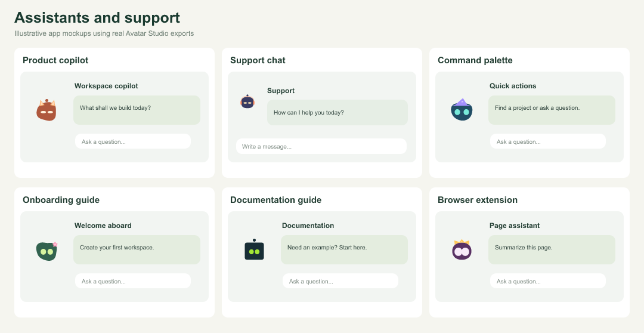Screen dimensions: 644x333
Task: Focus the Write a message field in Support chat
Action: coord(321,146)
